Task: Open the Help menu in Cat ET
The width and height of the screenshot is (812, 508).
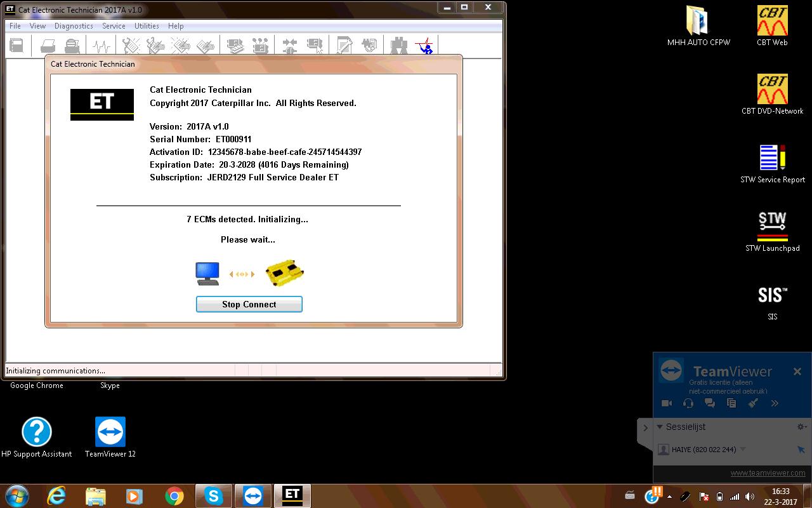Action: (x=176, y=26)
